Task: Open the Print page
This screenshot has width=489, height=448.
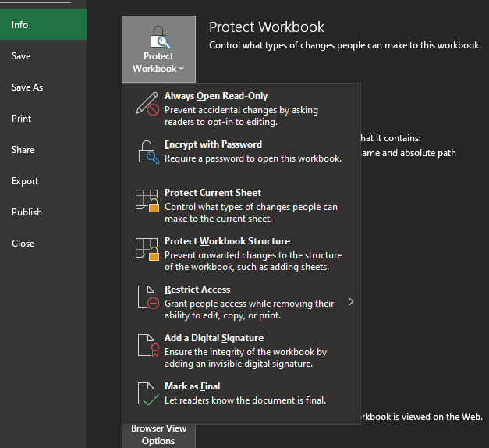Action: [x=22, y=119]
